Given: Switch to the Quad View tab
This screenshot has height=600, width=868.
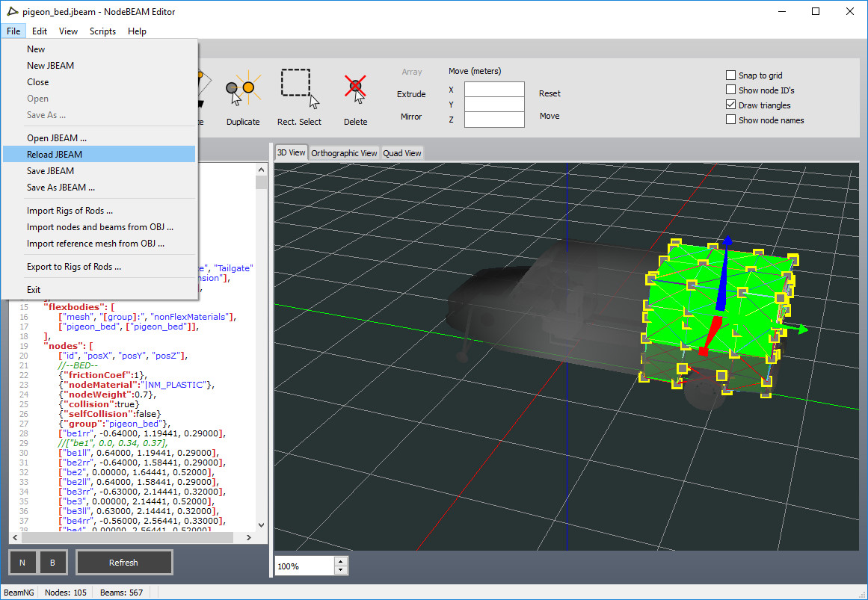Looking at the screenshot, I should click(x=402, y=152).
